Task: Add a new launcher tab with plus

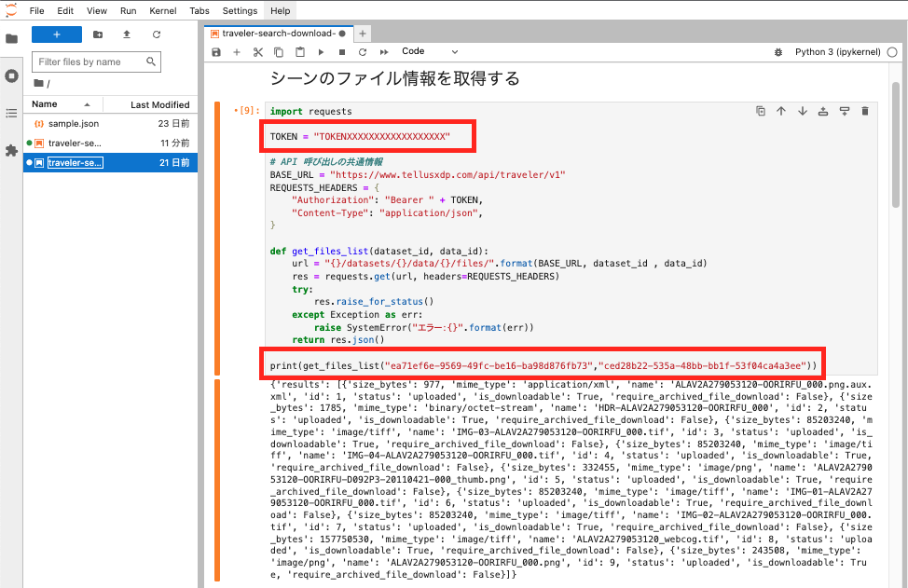Action: coord(363,34)
